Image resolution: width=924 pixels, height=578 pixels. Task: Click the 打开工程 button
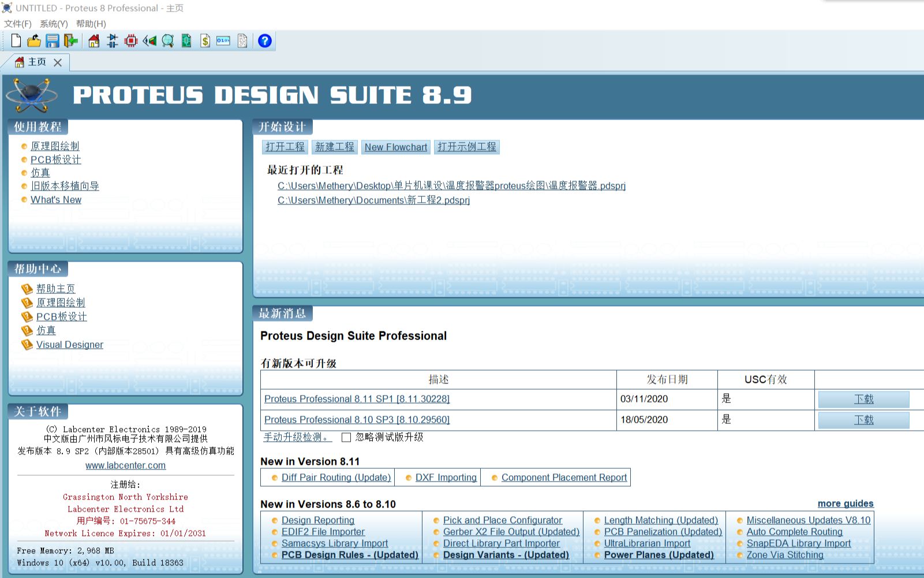[285, 147]
